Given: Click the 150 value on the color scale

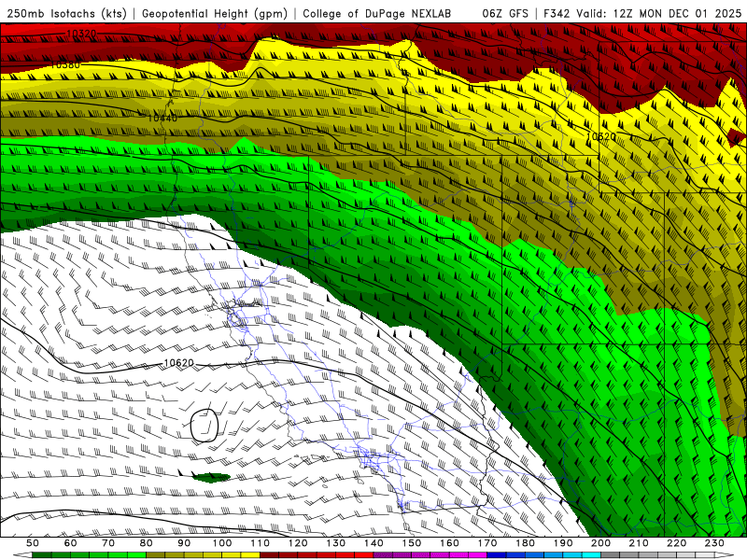Looking at the screenshot, I should point(411,543).
